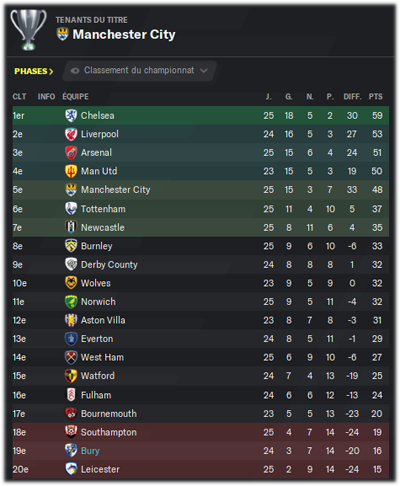Click the Man Utd club crest
This screenshot has width=400, height=486.
(x=71, y=171)
